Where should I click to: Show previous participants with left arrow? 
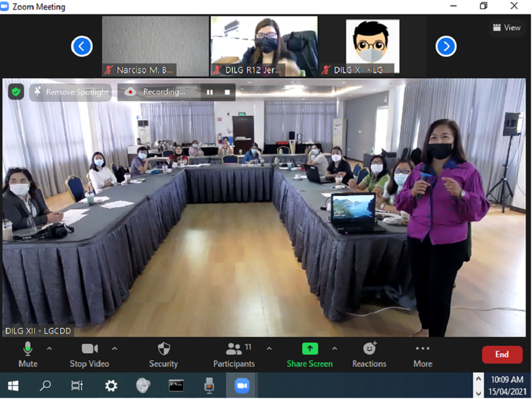(82, 46)
